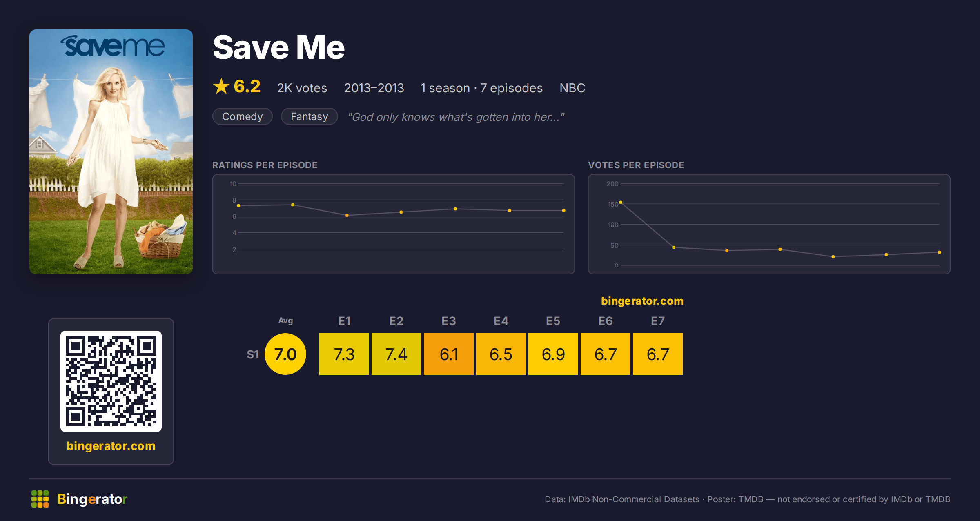The height and width of the screenshot is (521, 980).
Task: Open the bingerator.com link above episode grid
Action: point(642,301)
